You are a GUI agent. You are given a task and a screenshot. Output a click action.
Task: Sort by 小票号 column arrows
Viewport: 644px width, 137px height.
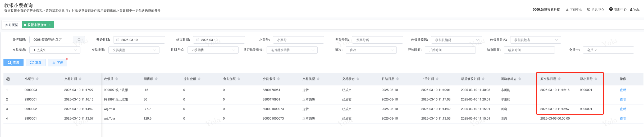pos(37,79)
